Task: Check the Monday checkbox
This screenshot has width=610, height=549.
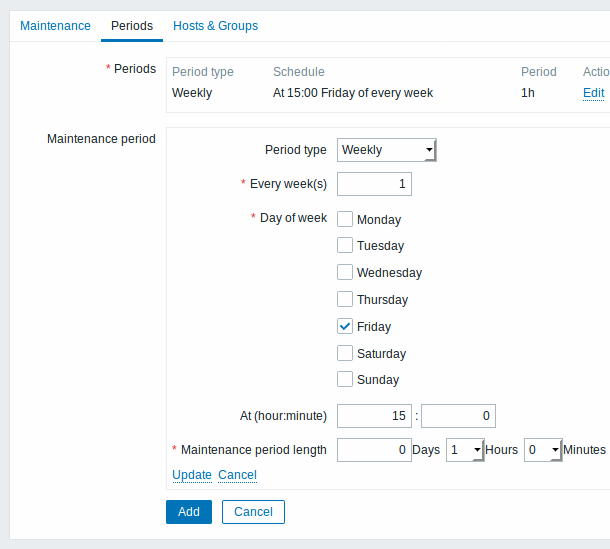Action: [x=345, y=219]
